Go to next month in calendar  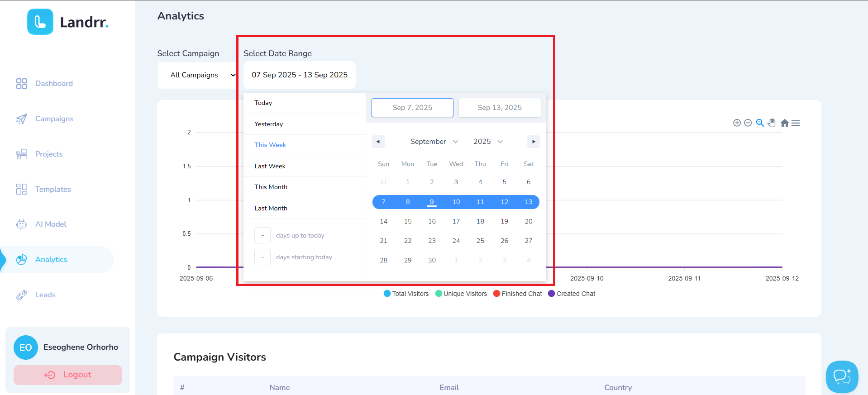[534, 142]
